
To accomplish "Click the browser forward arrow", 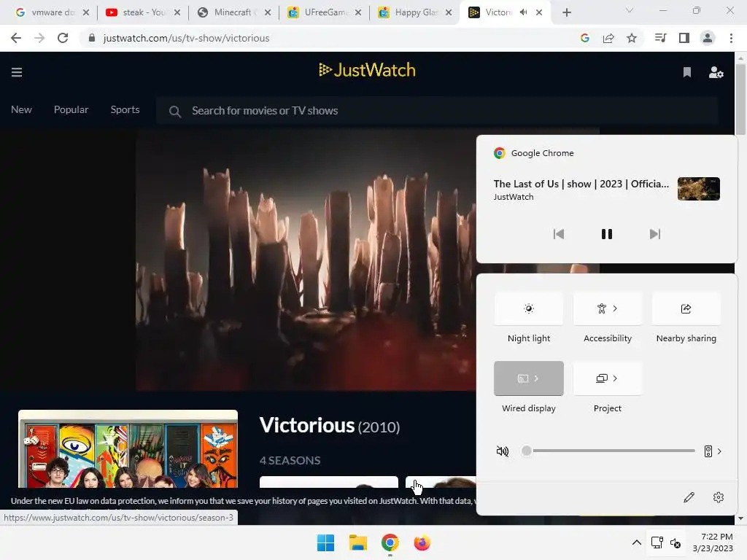I will click(39, 38).
